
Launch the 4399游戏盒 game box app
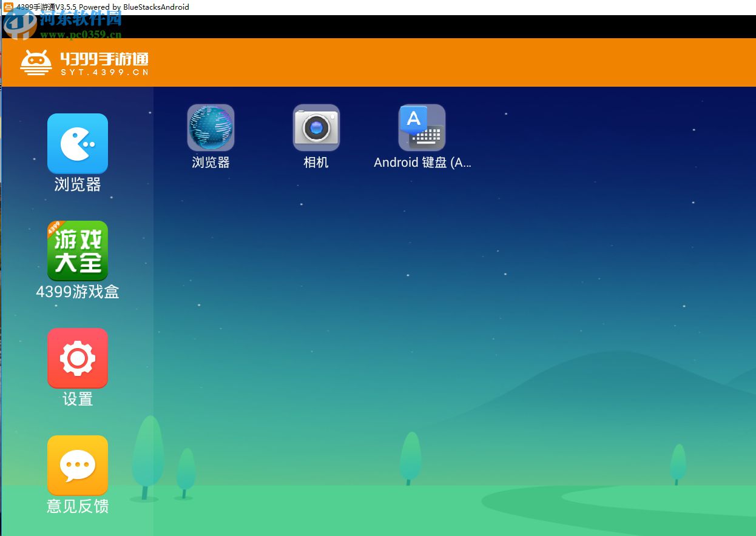click(78, 251)
